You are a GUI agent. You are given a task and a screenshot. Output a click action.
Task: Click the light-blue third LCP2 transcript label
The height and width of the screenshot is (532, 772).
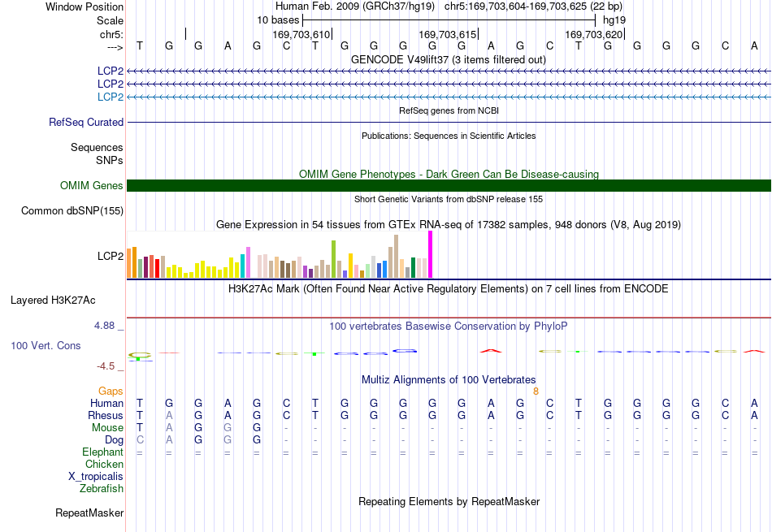pos(111,97)
